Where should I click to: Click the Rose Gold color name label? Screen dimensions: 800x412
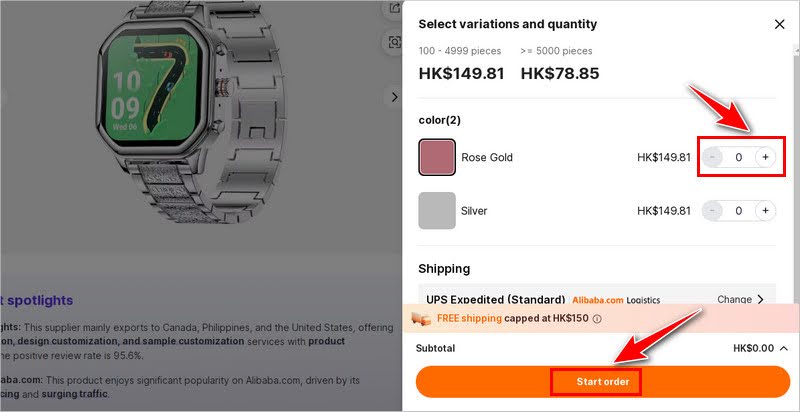487,157
